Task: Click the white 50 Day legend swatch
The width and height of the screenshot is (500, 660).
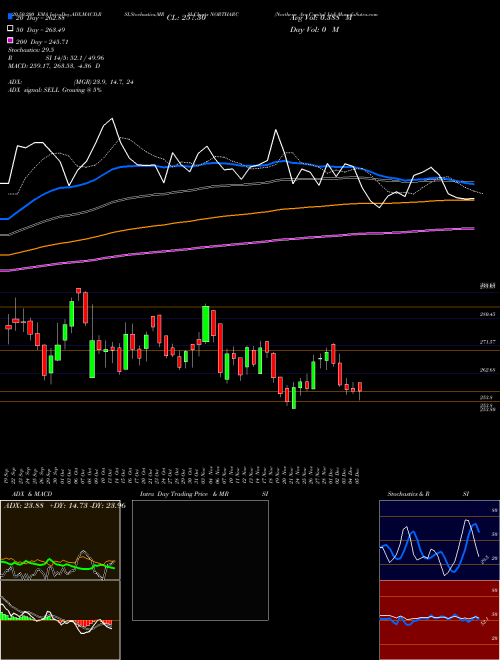Action: tap(11, 29)
